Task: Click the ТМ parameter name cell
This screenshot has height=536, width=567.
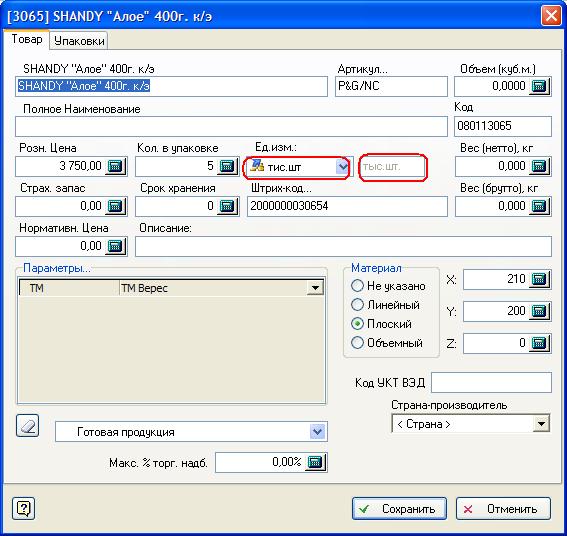Action: tap(69, 288)
